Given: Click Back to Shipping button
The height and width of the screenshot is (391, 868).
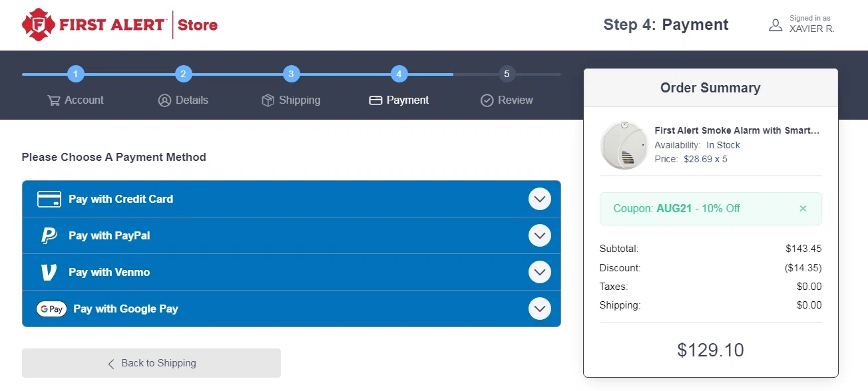Looking at the screenshot, I should (151, 363).
